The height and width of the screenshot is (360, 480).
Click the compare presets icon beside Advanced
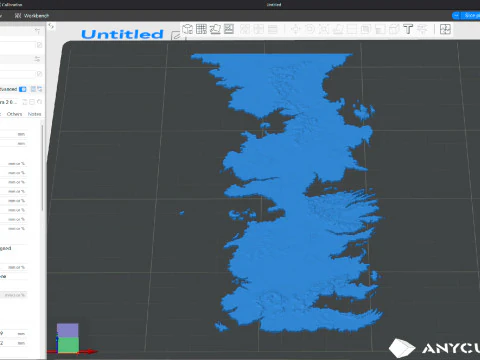[x=33, y=89]
